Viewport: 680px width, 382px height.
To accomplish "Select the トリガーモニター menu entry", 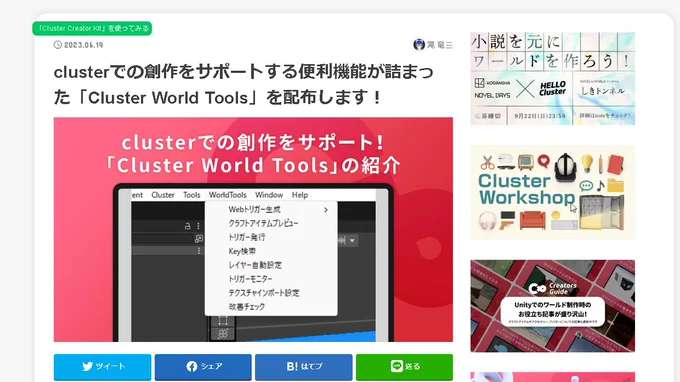I will point(271,279).
